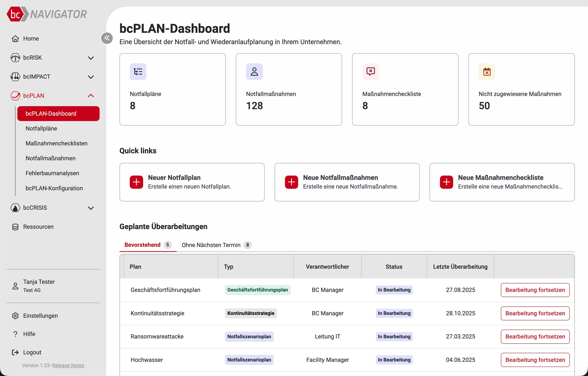Click the Notfallpläne list-tree card icon

(x=138, y=71)
